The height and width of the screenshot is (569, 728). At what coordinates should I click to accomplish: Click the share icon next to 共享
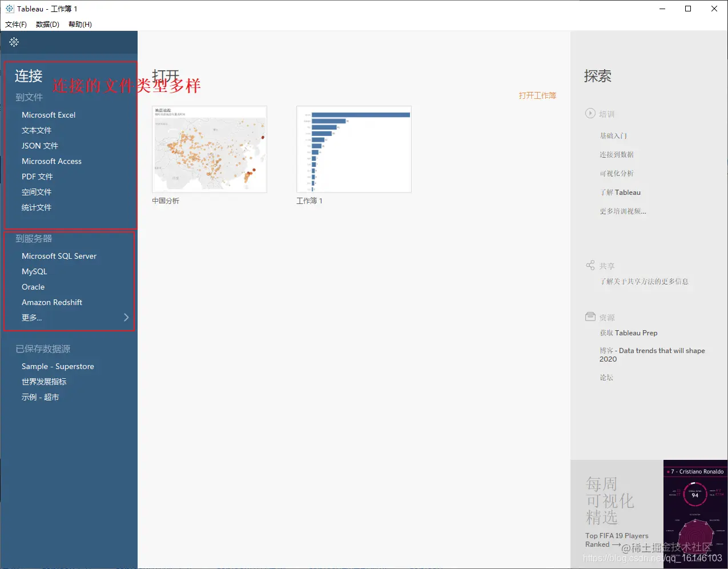pos(590,265)
